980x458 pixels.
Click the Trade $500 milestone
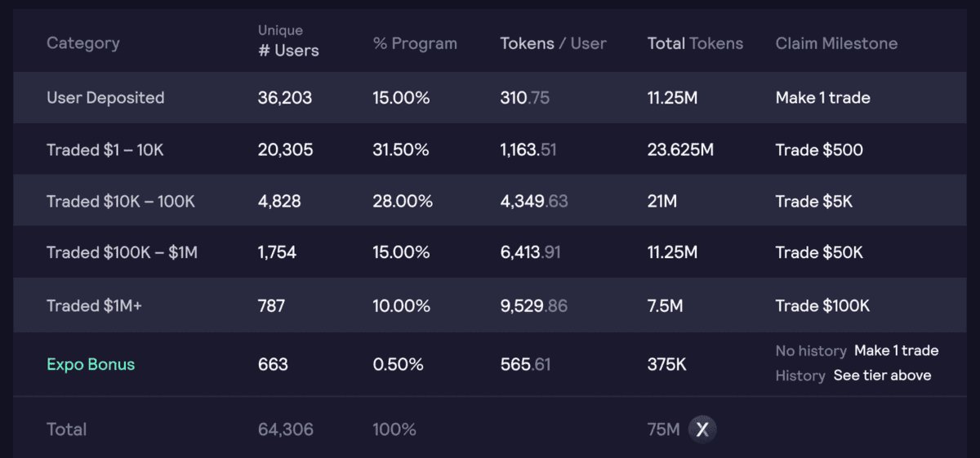pos(819,150)
